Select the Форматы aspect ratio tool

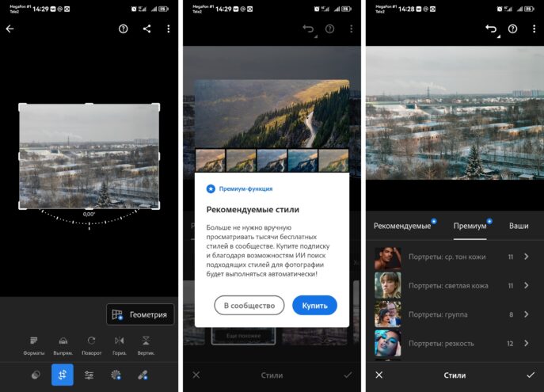point(34,344)
